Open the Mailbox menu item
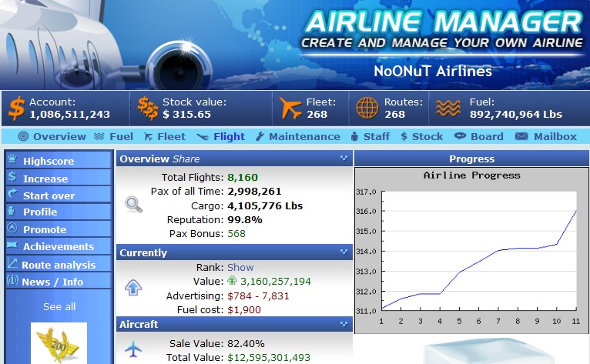This screenshot has width=590, height=364. (x=545, y=136)
